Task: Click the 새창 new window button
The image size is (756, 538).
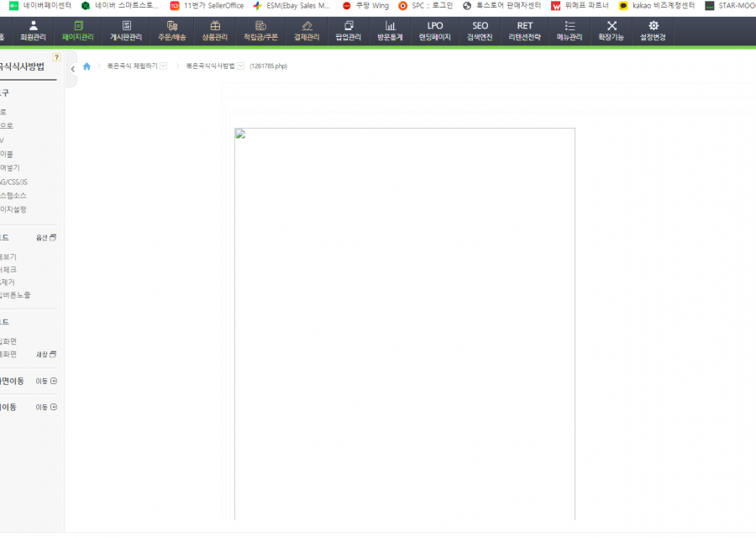Action: pos(46,355)
